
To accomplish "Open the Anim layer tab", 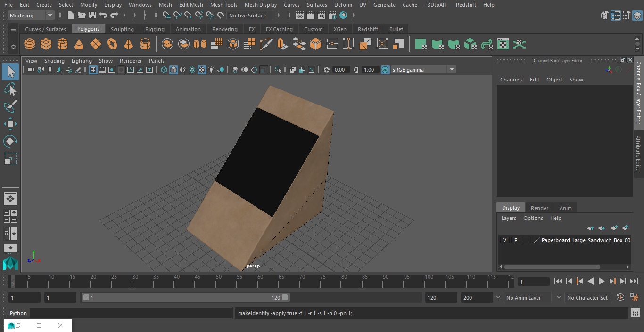I will [565, 208].
